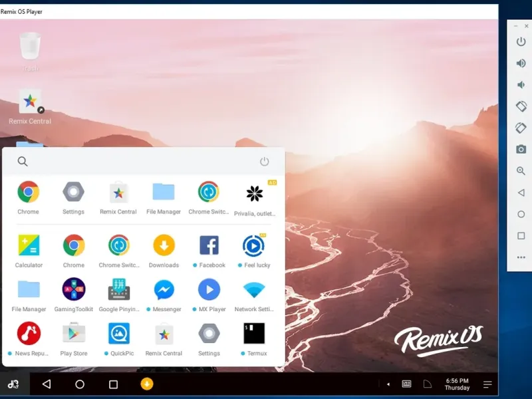This screenshot has width=532, height=399.
Task: Open File Manager in the top favorites row
Action: tap(164, 192)
